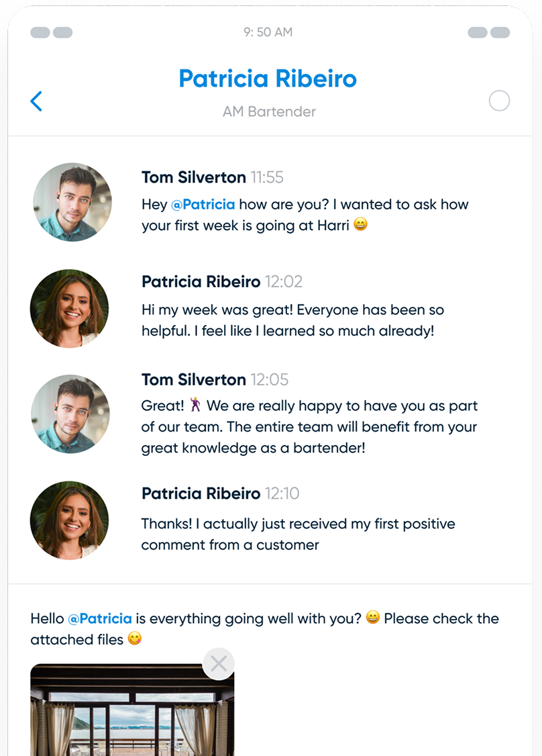Click the yum emoji after 'attached files'

(135, 639)
